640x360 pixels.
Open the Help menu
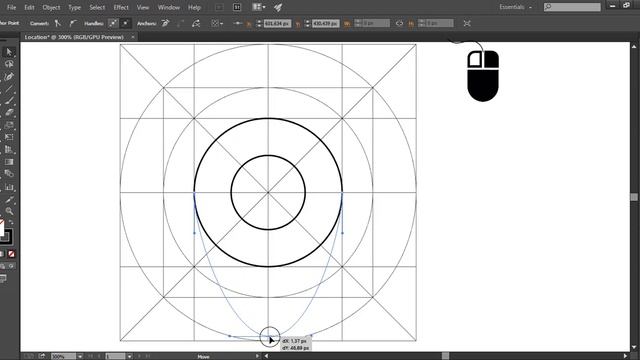(x=194, y=7)
